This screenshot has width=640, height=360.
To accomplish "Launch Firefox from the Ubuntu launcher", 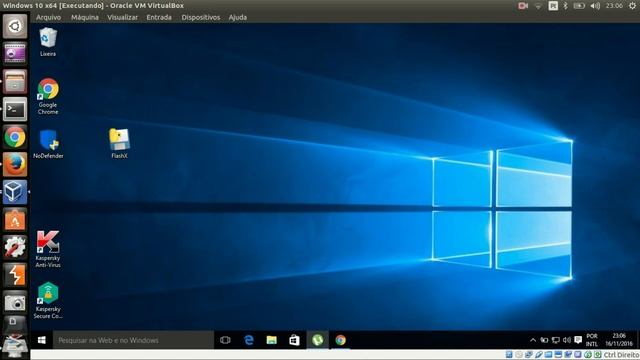I will point(15,164).
